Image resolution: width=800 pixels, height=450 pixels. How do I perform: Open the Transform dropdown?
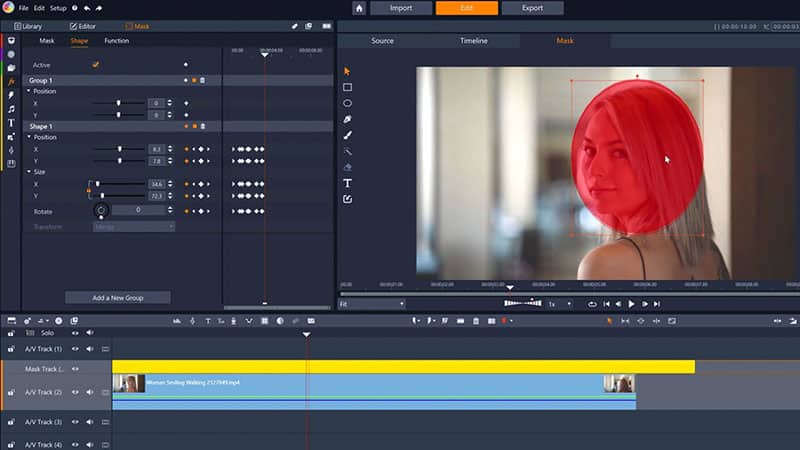coord(134,227)
